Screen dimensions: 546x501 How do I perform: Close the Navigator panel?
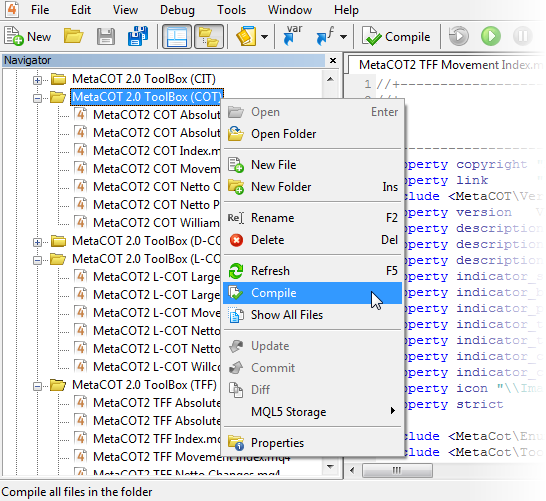click(333, 61)
